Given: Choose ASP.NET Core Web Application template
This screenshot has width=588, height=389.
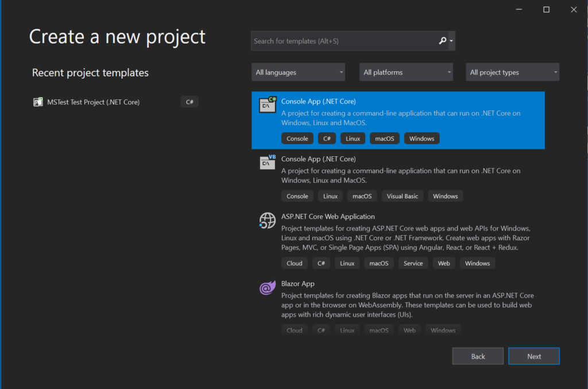Looking at the screenshot, I should [328, 217].
